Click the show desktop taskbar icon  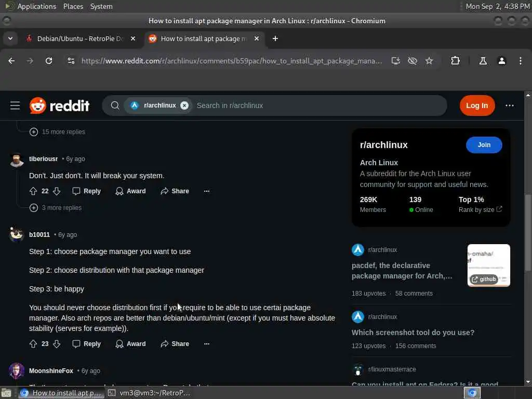tap(6, 393)
